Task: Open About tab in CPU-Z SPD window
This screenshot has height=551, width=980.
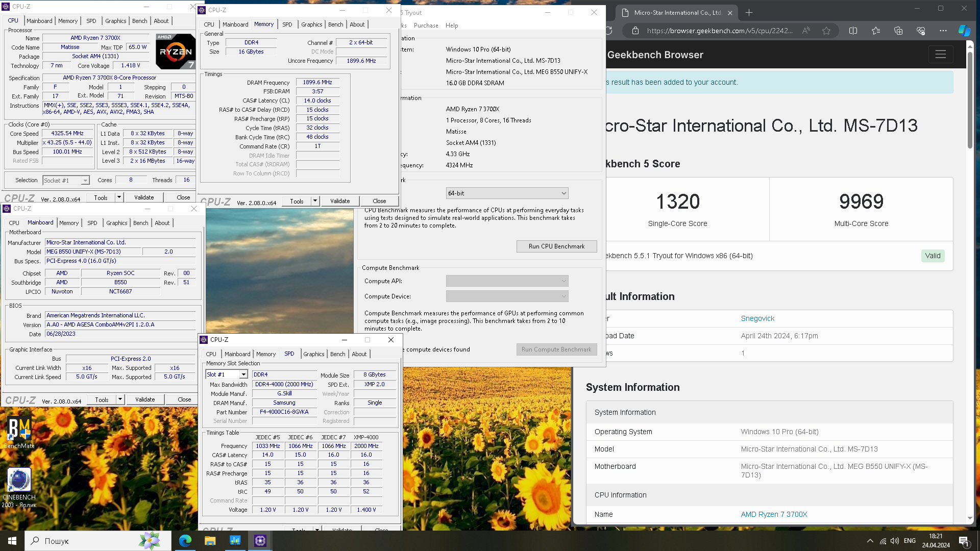Action: click(x=359, y=354)
